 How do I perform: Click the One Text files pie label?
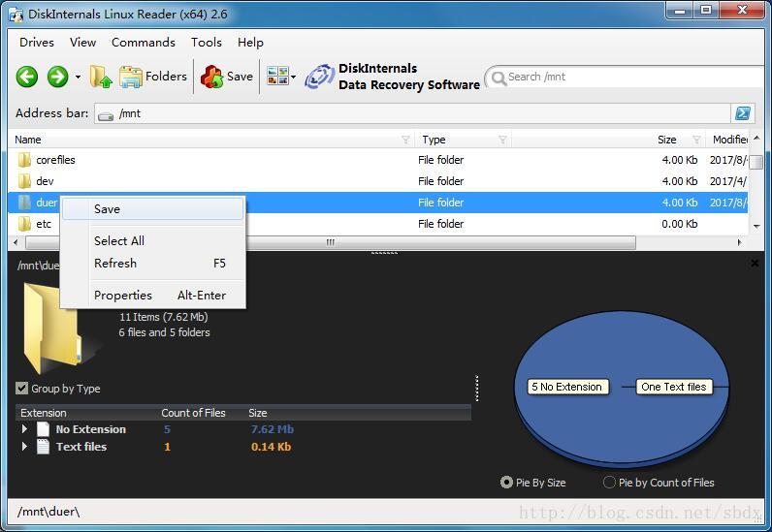(673, 387)
